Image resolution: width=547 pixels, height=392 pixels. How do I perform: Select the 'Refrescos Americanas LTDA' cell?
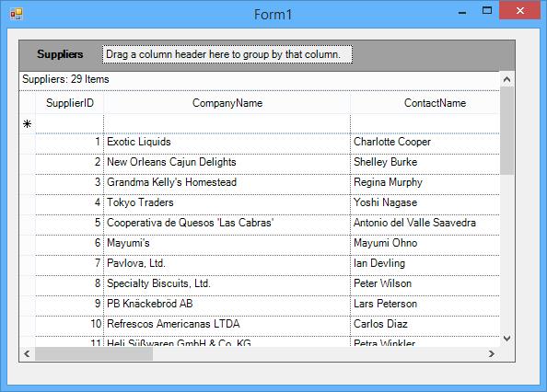(227, 326)
